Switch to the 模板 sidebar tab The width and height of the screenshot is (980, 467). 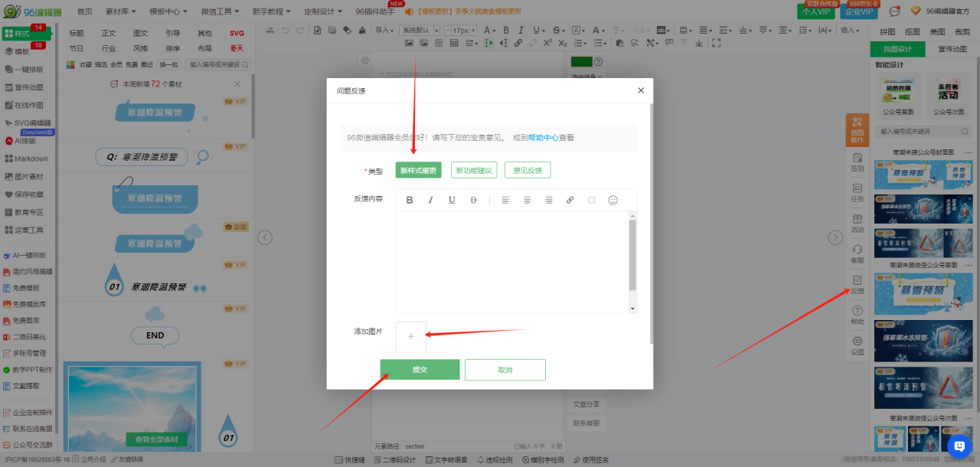(x=17, y=51)
